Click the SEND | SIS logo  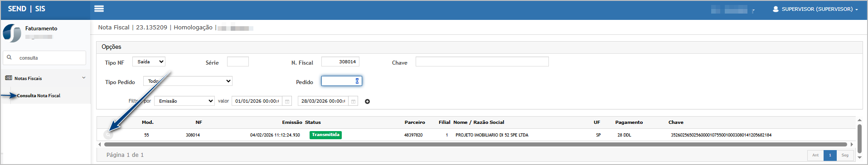(26, 9)
